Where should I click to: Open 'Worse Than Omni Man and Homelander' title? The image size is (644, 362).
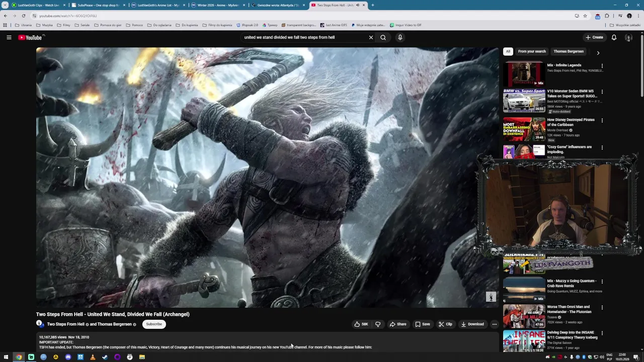(x=569, y=309)
